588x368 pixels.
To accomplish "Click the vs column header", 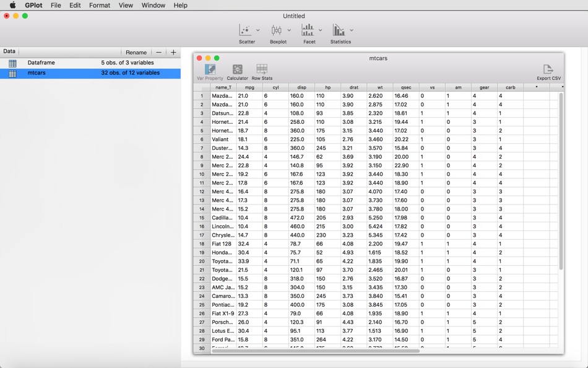I will pos(432,87).
